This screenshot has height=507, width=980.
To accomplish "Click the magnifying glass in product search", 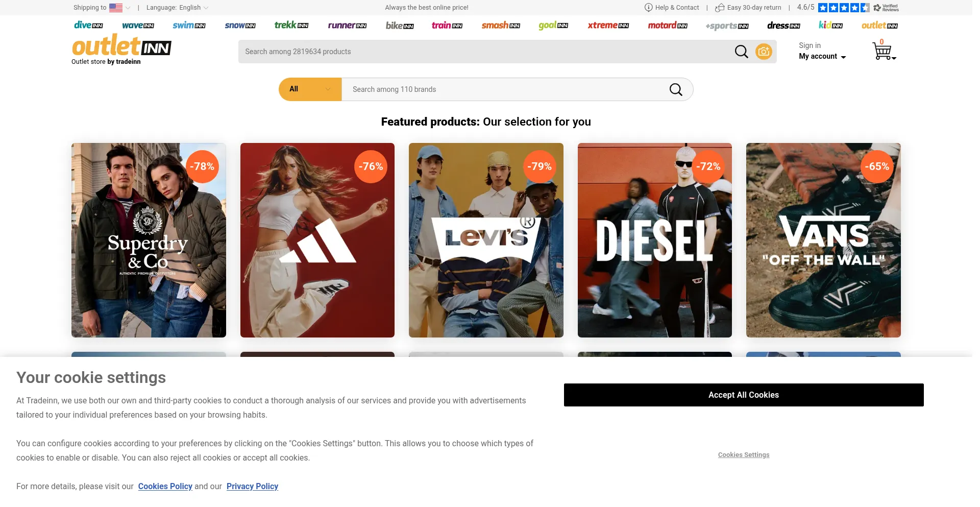I will pos(741,52).
